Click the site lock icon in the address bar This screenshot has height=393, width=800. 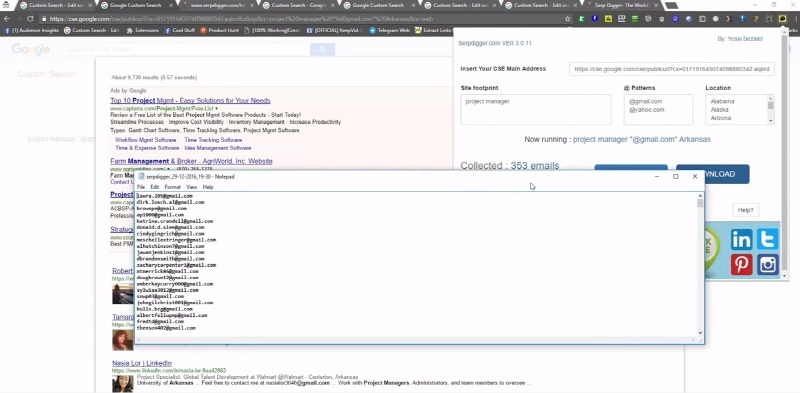point(44,19)
